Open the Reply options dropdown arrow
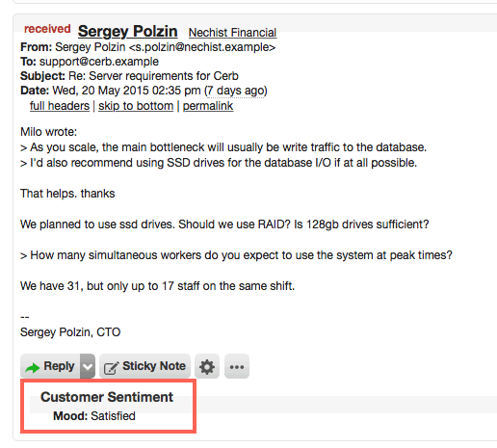Screen dimensions: 497x448 tap(88, 366)
